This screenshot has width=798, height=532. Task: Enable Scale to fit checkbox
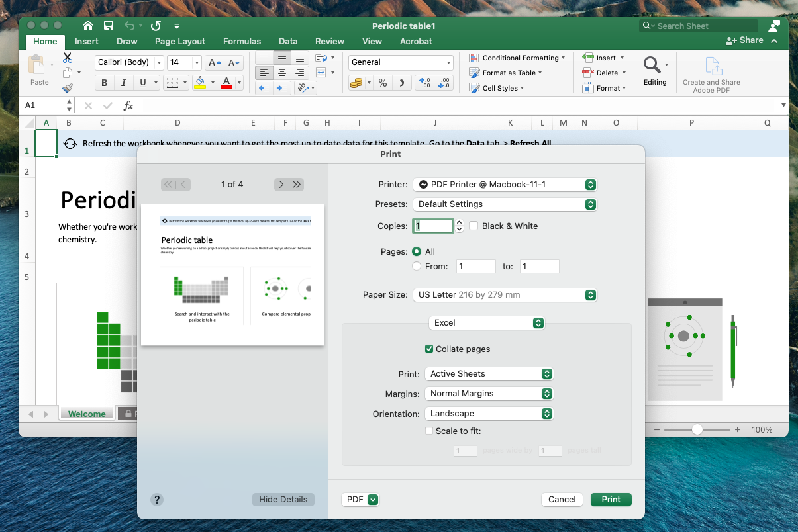tap(429, 431)
